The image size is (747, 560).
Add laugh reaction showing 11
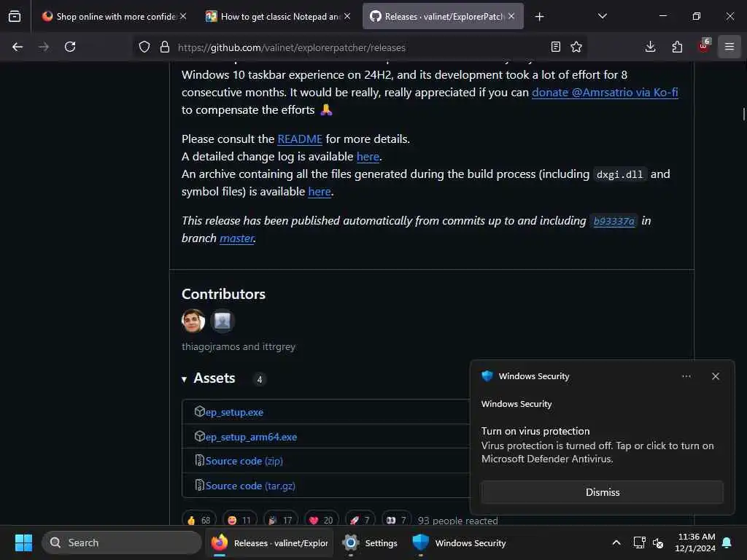[239, 520]
